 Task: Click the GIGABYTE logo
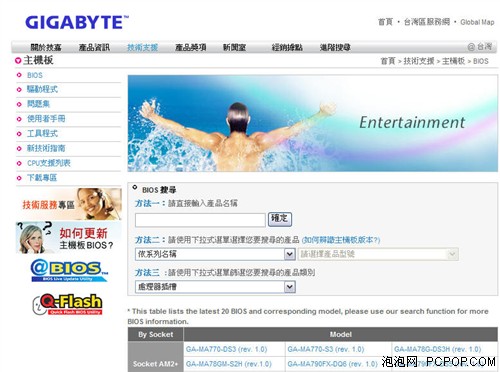click(77, 23)
